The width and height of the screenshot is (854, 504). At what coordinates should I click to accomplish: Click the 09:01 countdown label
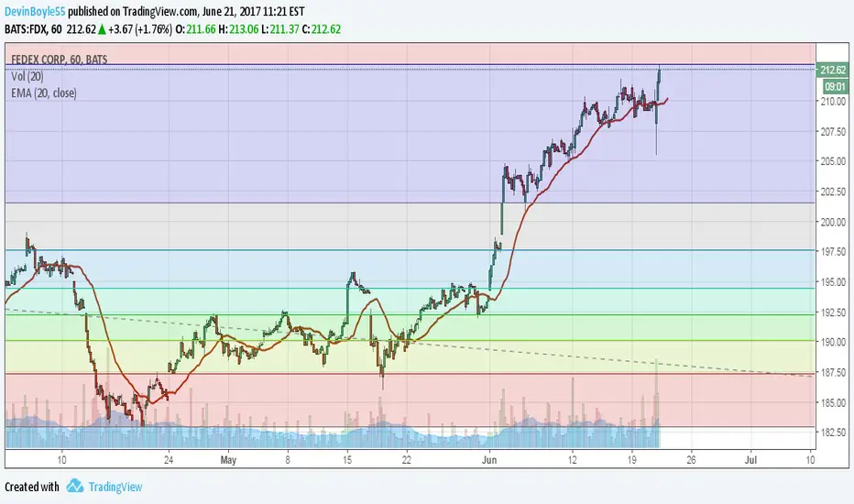835,87
